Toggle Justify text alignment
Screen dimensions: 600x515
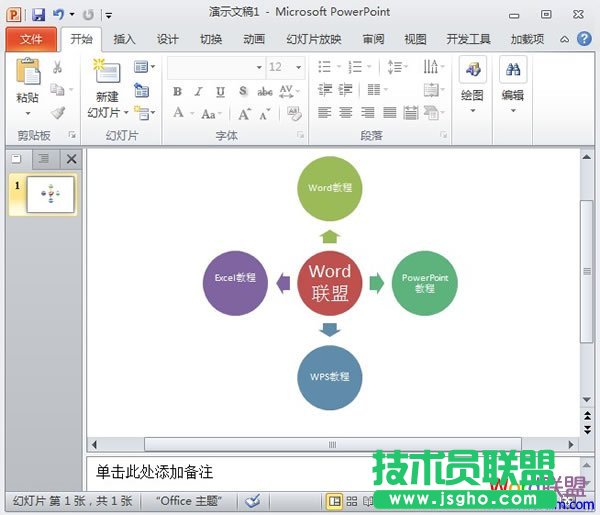[x=390, y=113]
